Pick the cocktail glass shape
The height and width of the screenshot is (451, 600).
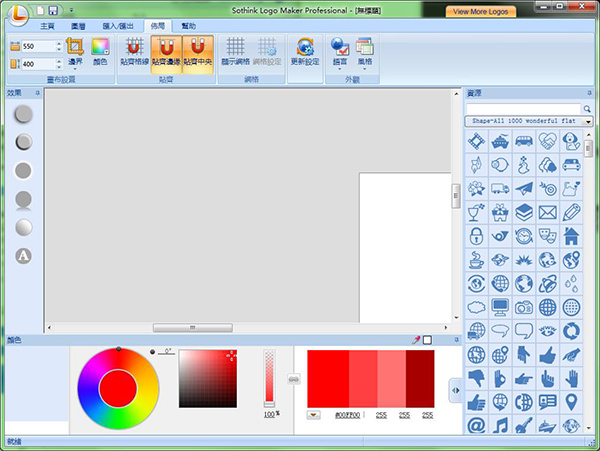476,212
